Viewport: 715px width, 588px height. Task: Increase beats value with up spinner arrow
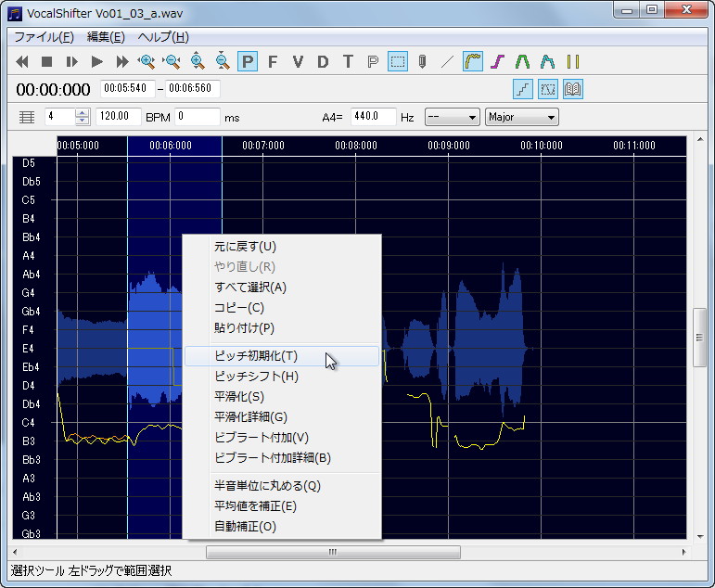83,112
